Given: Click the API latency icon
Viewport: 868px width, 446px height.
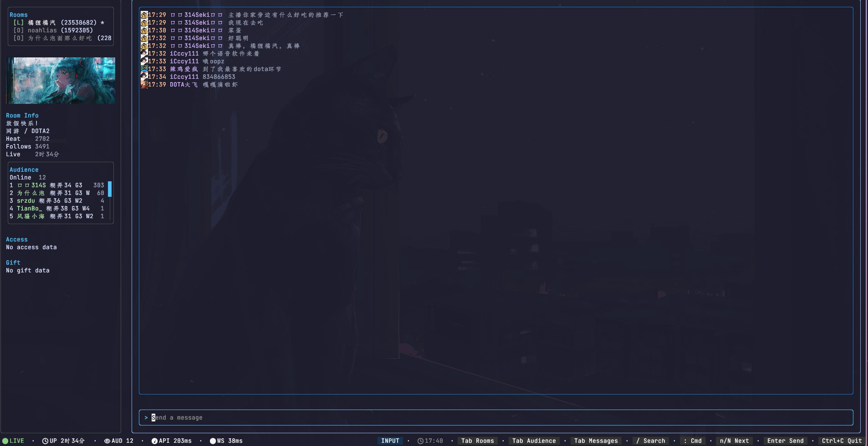Looking at the screenshot, I should tap(154, 441).
